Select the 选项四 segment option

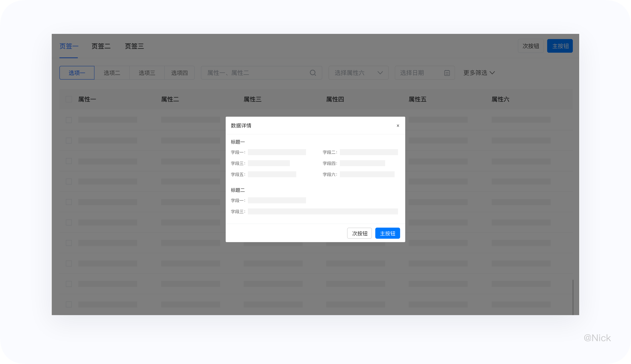click(179, 73)
